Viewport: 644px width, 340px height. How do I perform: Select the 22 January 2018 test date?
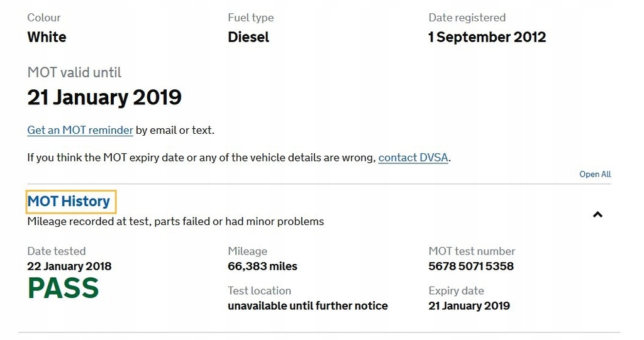tap(69, 266)
